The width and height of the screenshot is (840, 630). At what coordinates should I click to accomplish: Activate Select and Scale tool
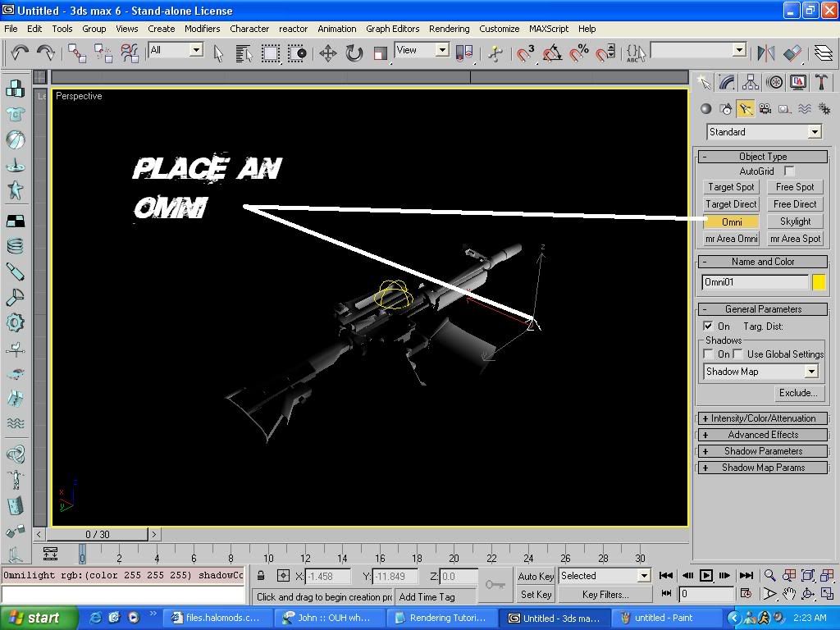381,53
